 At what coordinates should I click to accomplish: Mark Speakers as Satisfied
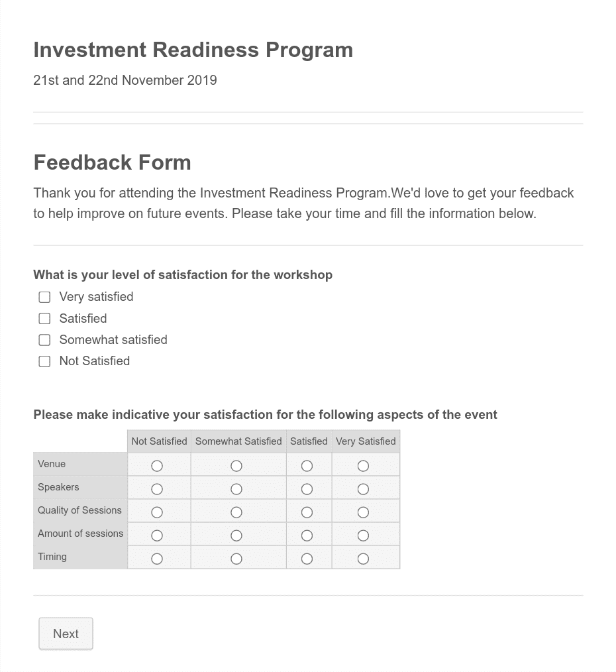pos(307,488)
